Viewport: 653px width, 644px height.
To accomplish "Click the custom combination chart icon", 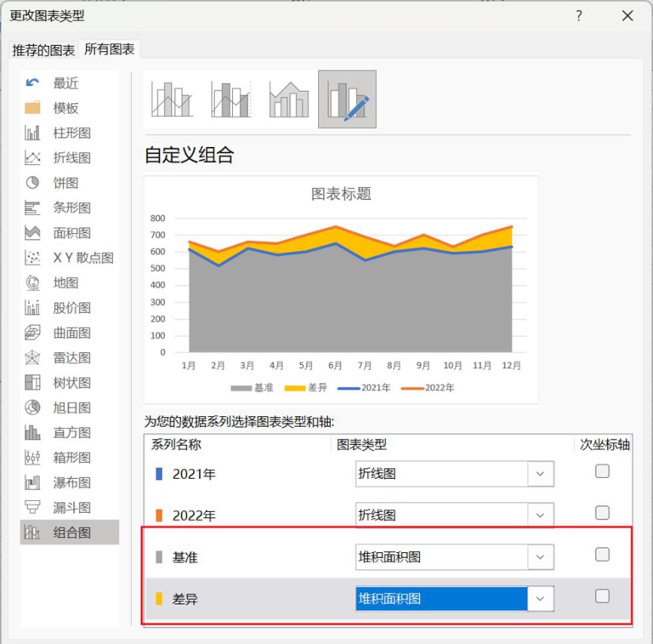I will point(347,100).
